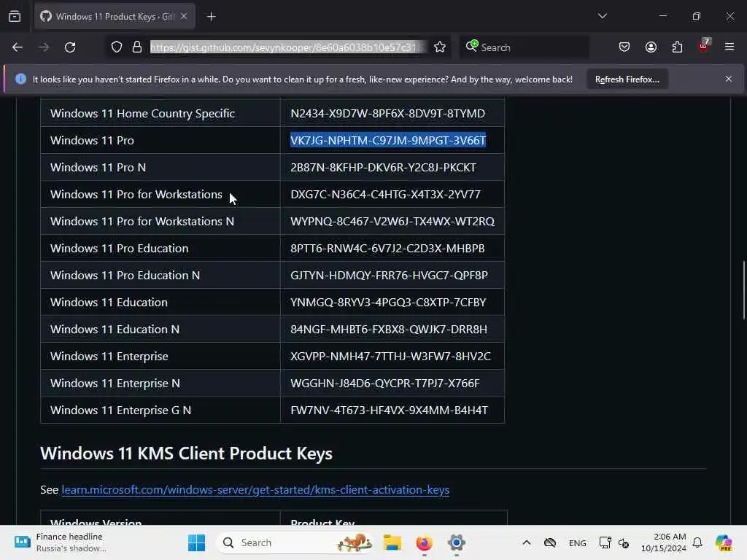Click the info icon in notification bar

coord(20,79)
